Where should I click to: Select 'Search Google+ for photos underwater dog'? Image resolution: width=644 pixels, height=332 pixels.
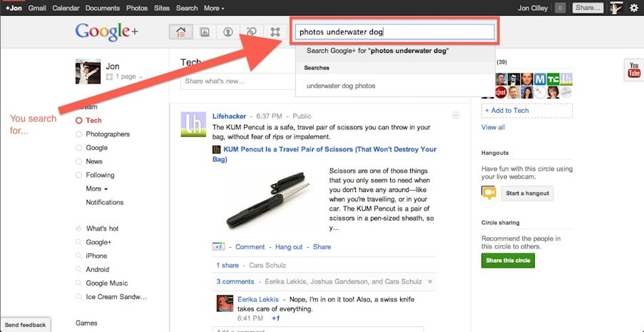point(395,51)
